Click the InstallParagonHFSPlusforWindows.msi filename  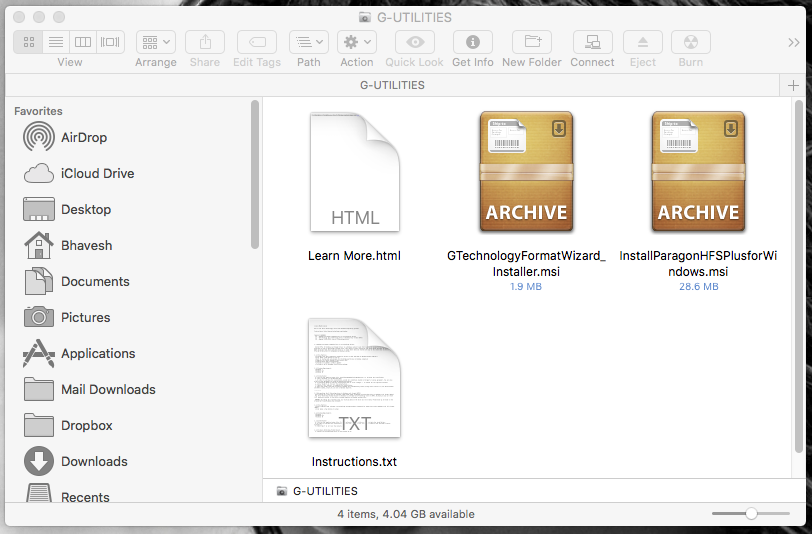[698, 264]
